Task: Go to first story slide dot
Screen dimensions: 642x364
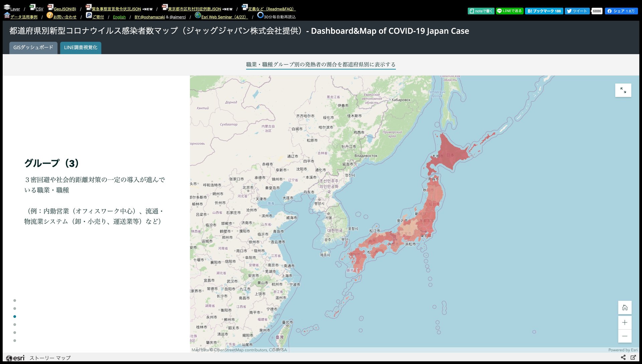Action: pos(15,300)
